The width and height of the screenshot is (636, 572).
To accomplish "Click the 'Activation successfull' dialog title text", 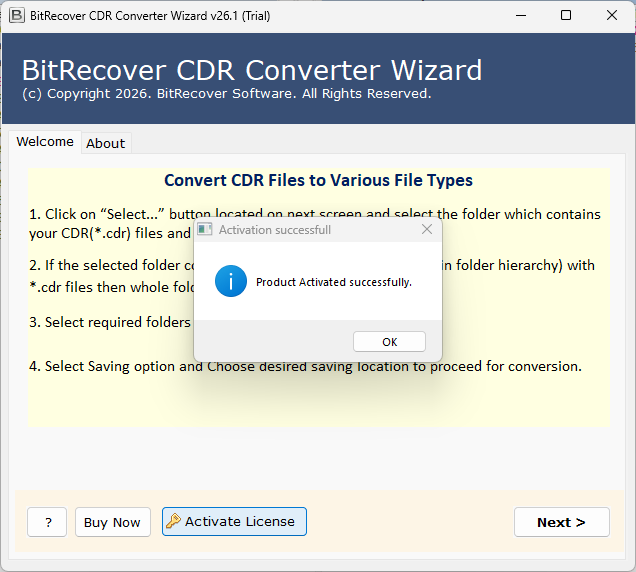I will click(x=275, y=230).
